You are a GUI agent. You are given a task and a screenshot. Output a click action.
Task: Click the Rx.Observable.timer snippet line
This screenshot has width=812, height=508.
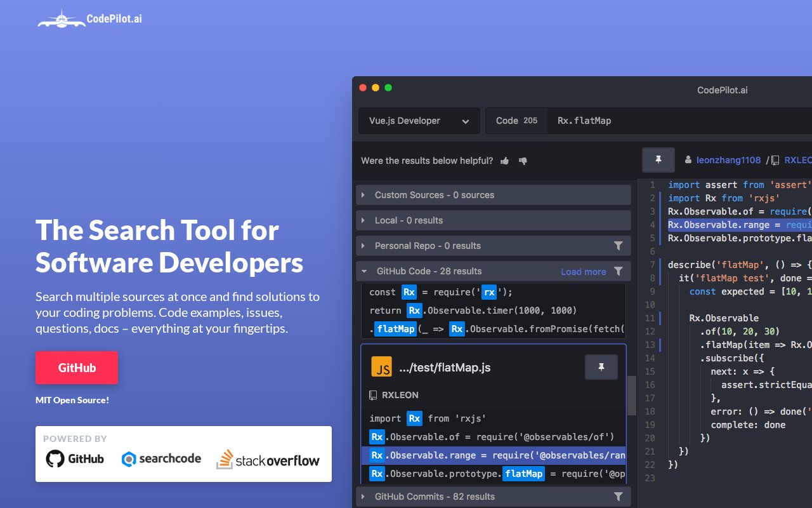pos(494,311)
